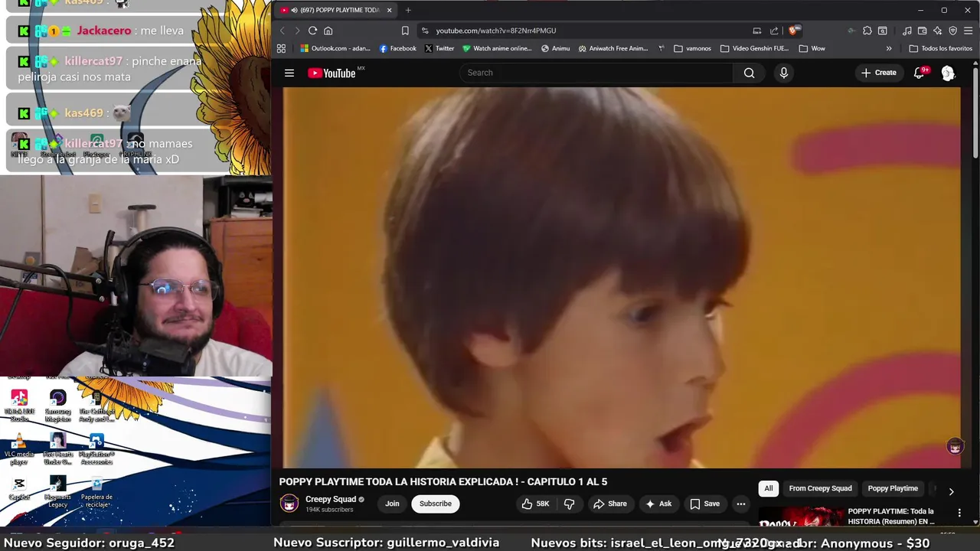The height and width of the screenshot is (551, 980).
Task: Click the Create button on YouTube
Action: 879,73
